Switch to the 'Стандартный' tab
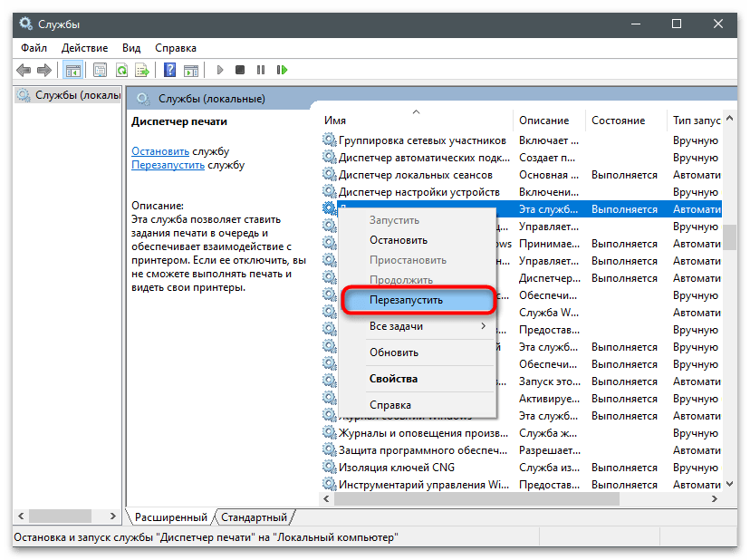The width and height of the screenshot is (750, 560). pyautogui.click(x=255, y=517)
